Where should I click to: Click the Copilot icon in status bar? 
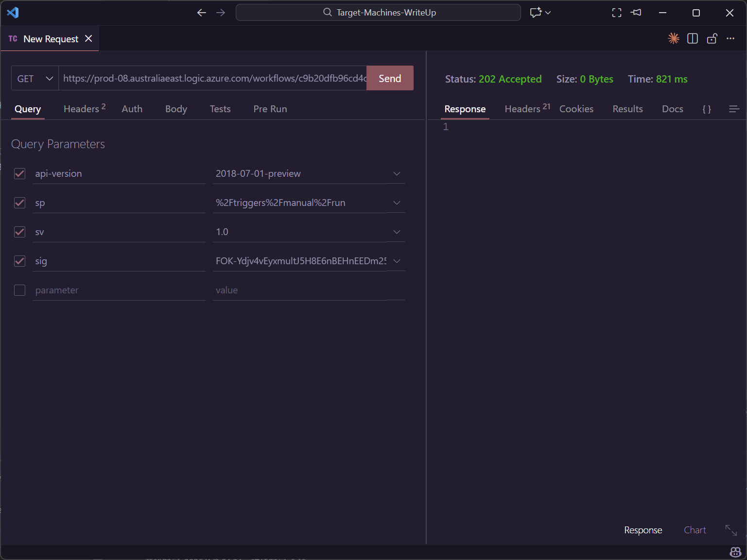click(735, 552)
